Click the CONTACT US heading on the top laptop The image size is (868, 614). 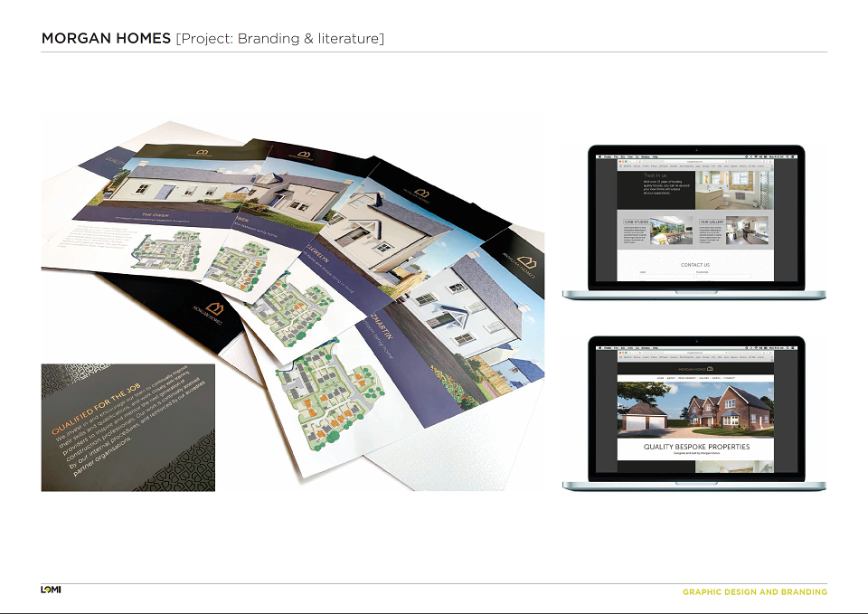(694, 265)
